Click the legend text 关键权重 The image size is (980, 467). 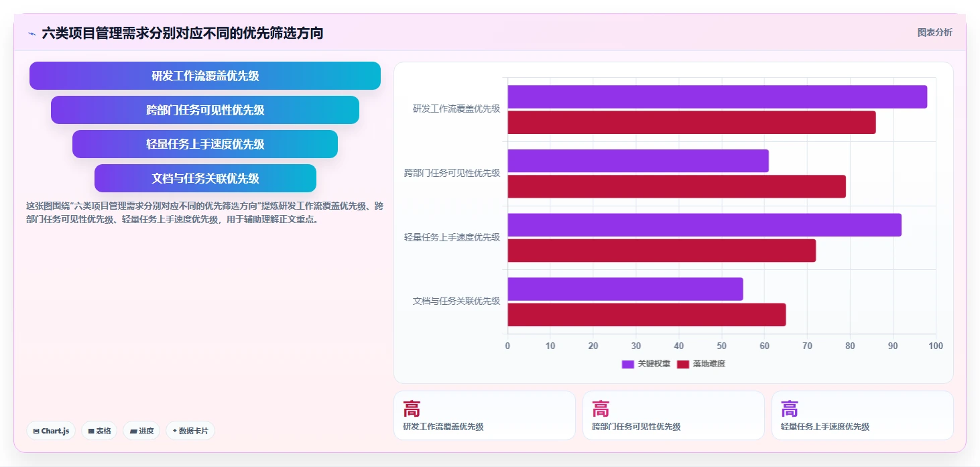[654, 364]
